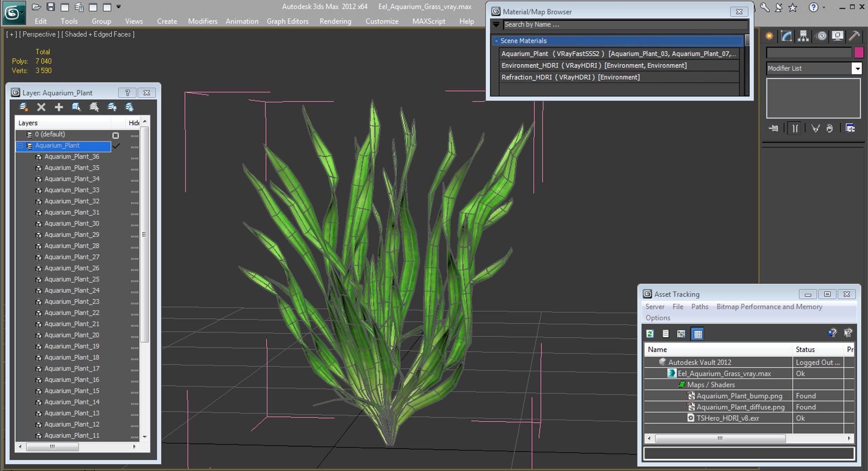Open Quick Access toolbar customize dropdown

[118, 7]
